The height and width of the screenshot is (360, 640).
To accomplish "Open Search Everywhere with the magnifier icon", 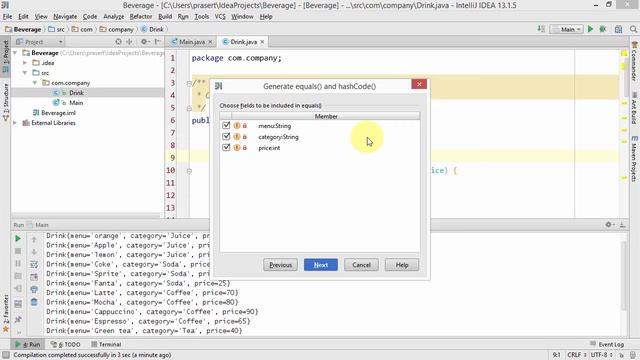I will [x=633, y=29].
